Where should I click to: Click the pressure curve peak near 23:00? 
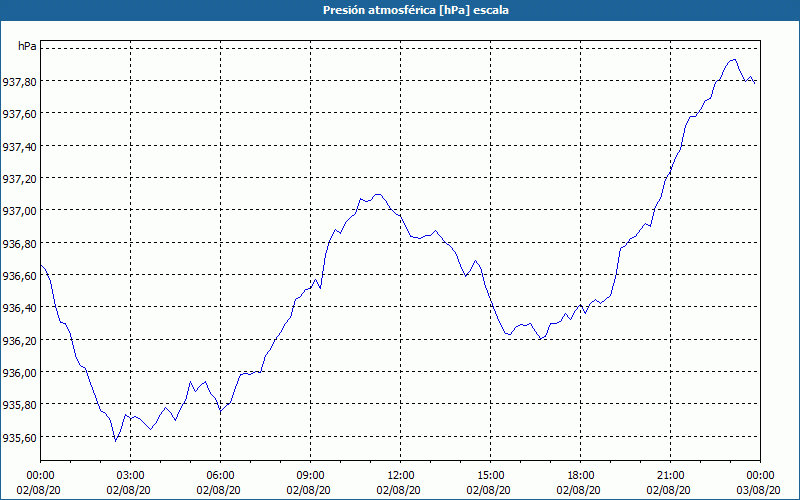point(734,59)
